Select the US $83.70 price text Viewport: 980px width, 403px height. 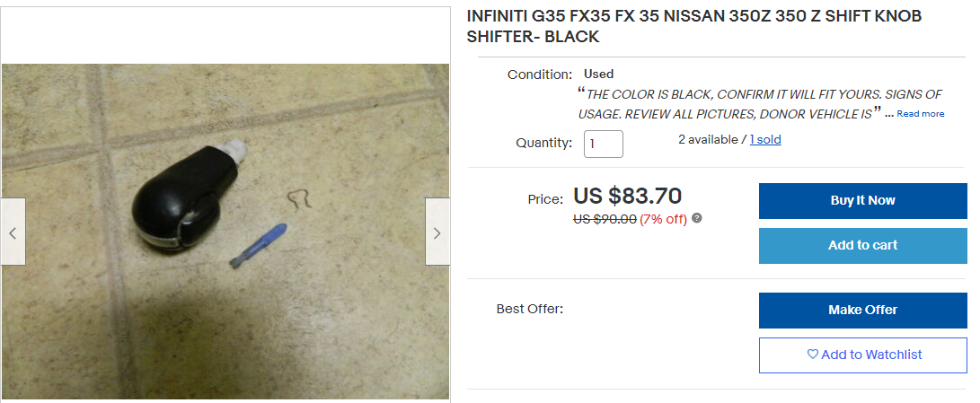(627, 196)
